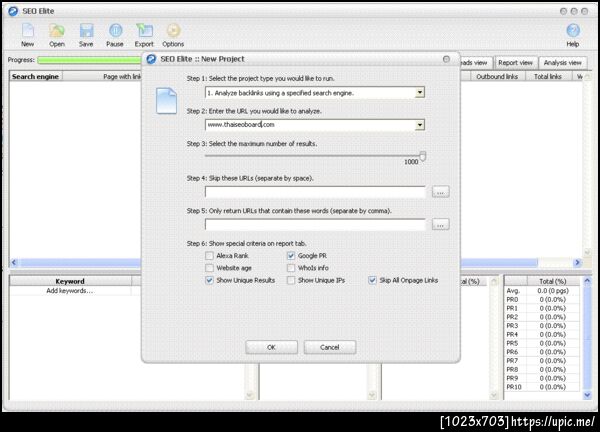
Task: Open a project with the Open icon
Action: pyautogui.click(x=57, y=35)
